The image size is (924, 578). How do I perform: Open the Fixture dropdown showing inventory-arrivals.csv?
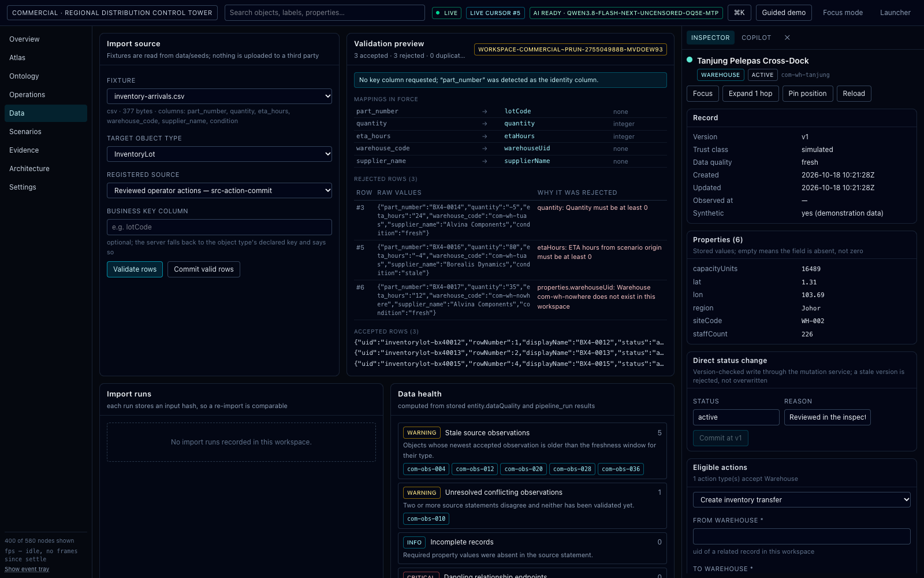(219, 97)
